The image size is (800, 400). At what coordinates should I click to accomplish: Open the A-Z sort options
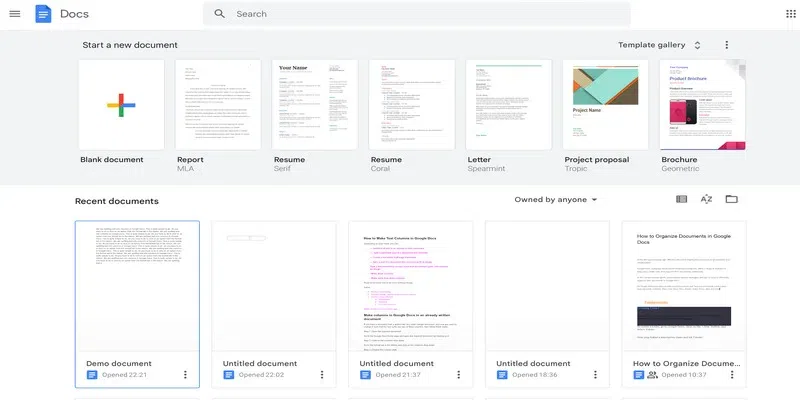point(706,199)
